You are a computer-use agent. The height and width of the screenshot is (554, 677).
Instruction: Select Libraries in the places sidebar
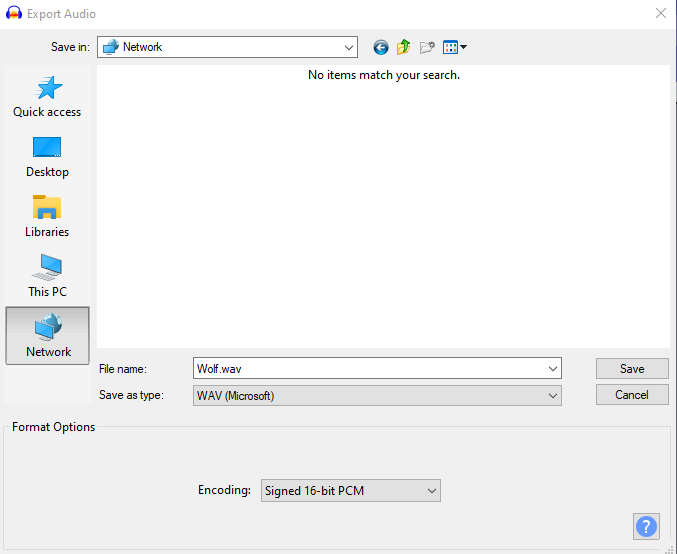click(x=47, y=217)
